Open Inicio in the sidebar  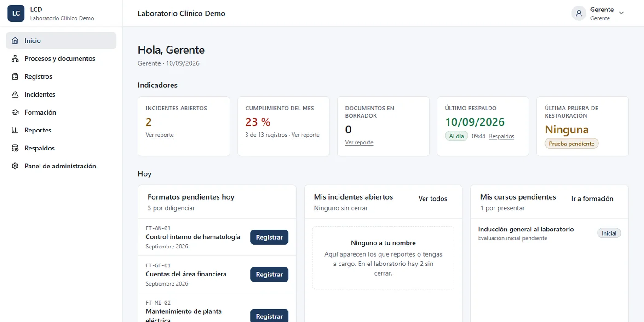61,40
